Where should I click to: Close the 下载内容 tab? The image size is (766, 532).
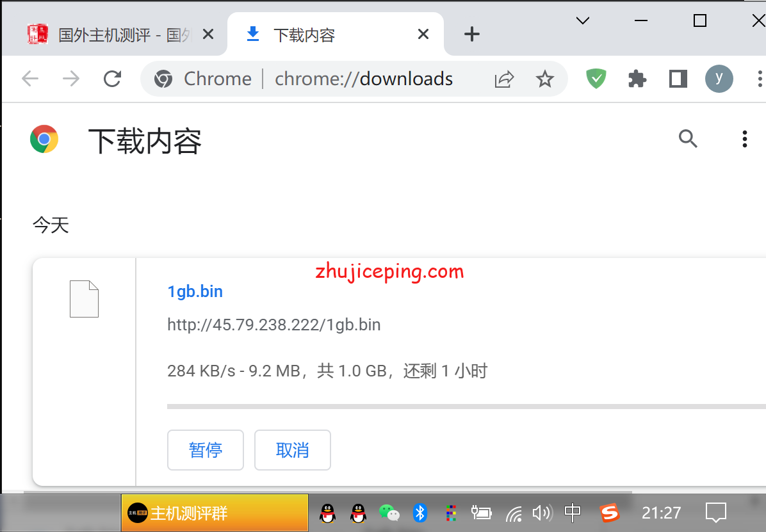pos(423,34)
